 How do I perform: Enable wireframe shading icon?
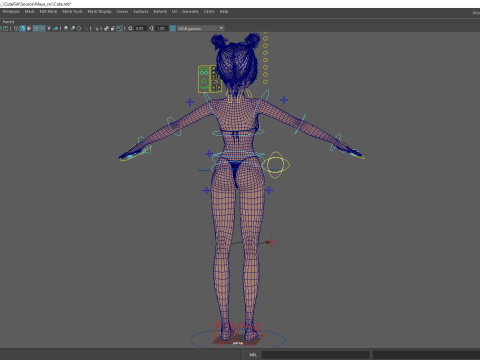(16, 28)
